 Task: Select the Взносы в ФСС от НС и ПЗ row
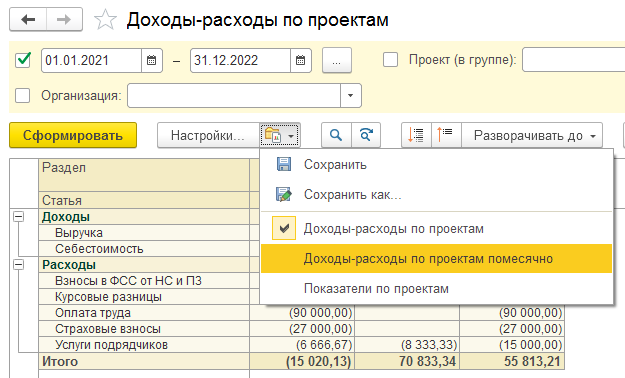144,281
